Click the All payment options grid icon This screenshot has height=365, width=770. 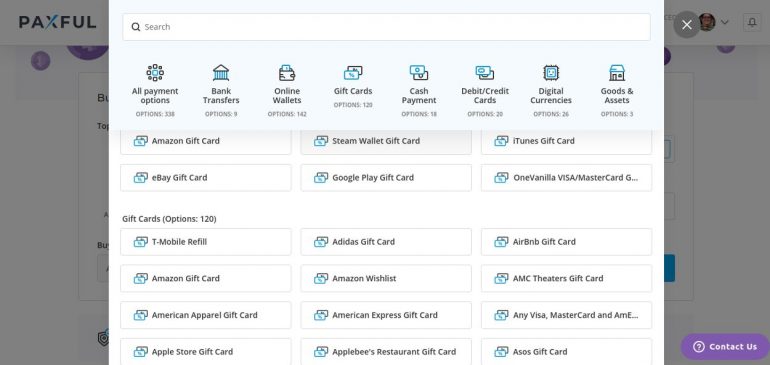(155, 73)
